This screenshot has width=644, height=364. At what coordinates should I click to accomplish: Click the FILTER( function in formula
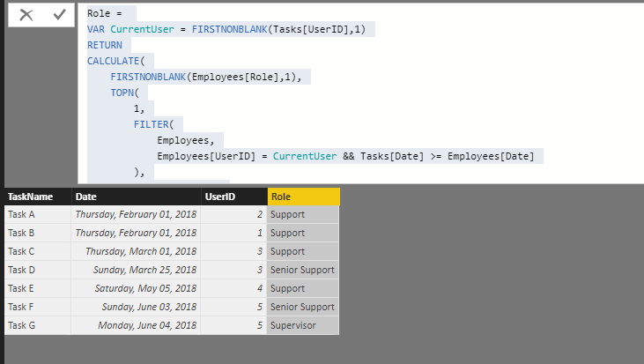(x=153, y=124)
